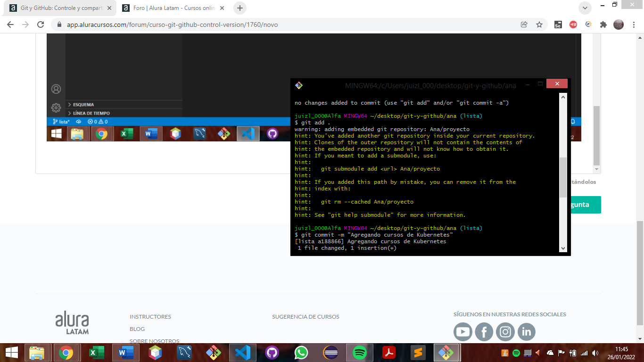Click the green publish question button

[586, 205]
